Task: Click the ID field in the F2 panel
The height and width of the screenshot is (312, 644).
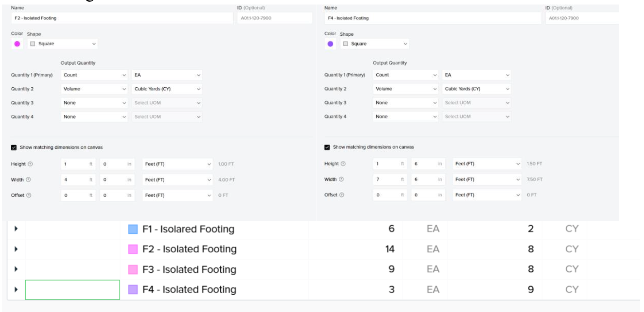Action: [274, 18]
